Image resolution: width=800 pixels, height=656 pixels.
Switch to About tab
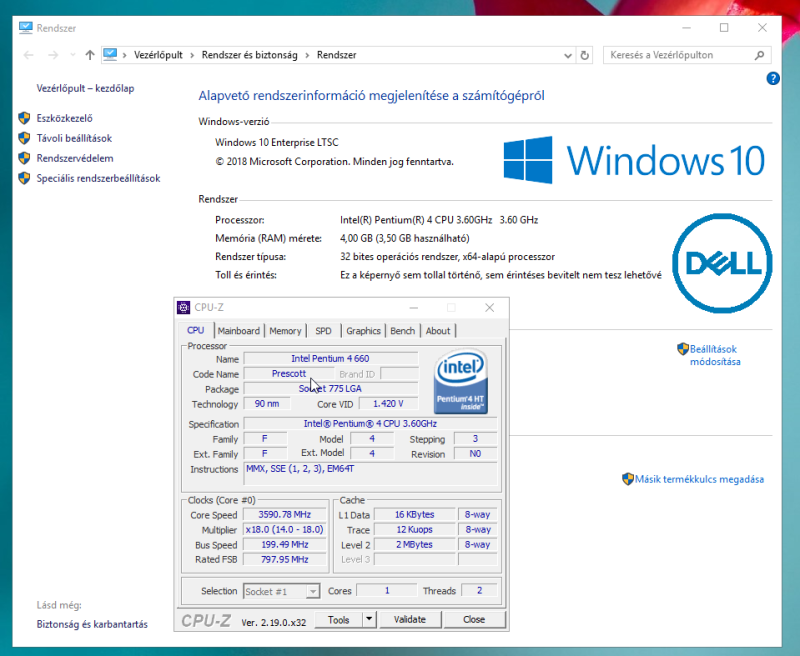(438, 331)
